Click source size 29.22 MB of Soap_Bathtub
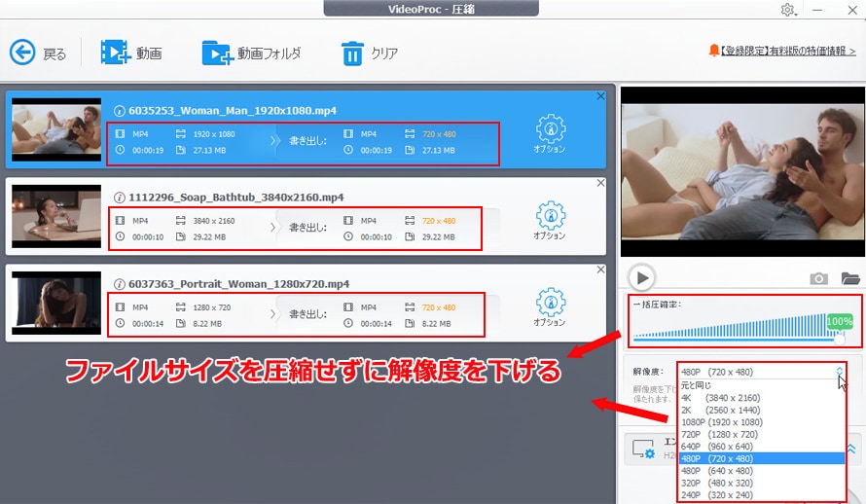This screenshot has width=866, height=504. [x=209, y=236]
